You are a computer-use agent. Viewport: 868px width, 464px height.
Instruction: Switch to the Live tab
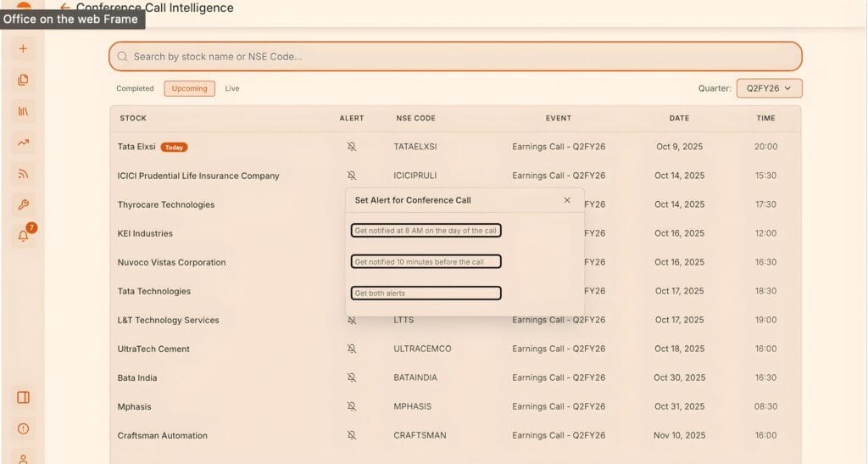tap(232, 88)
